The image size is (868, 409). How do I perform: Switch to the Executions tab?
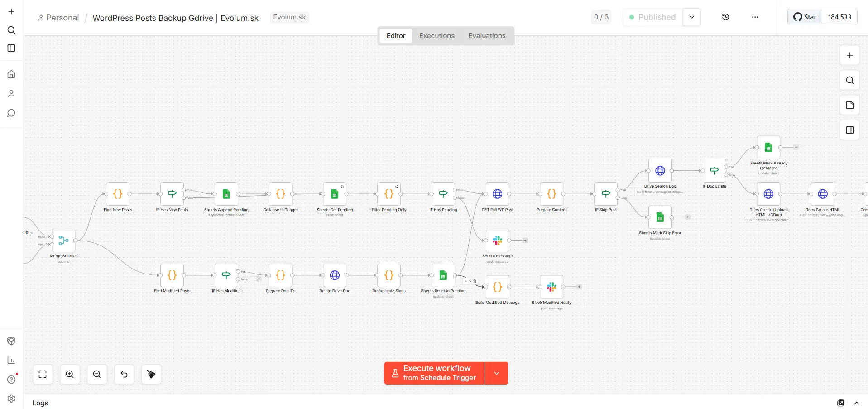tap(436, 36)
